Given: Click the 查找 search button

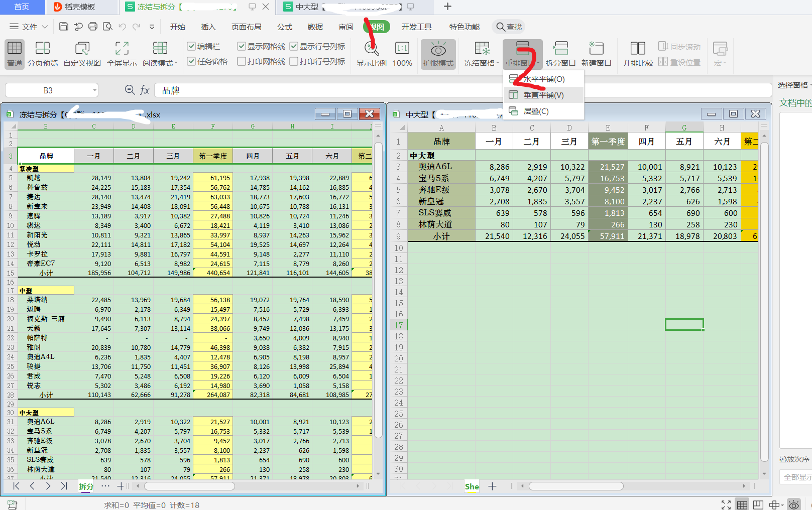Looking at the screenshot, I should pos(509,27).
